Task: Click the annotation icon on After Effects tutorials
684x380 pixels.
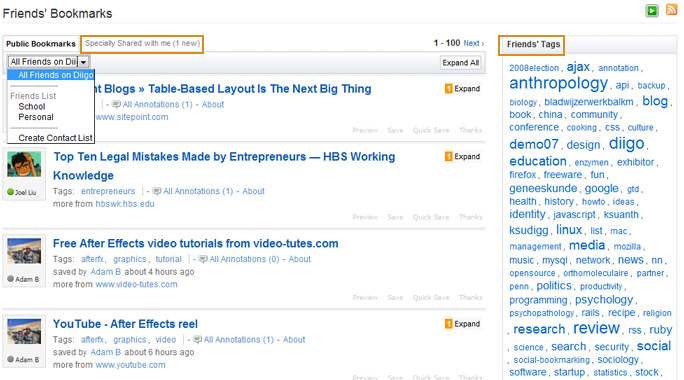Action: pyautogui.click(x=203, y=259)
